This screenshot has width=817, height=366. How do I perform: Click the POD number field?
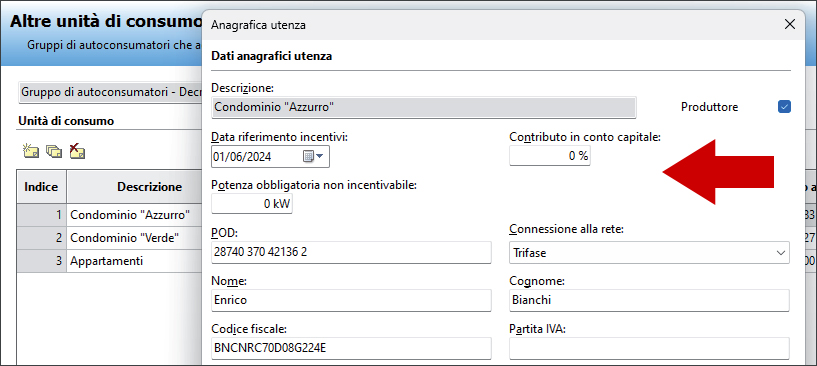point(351,252)
